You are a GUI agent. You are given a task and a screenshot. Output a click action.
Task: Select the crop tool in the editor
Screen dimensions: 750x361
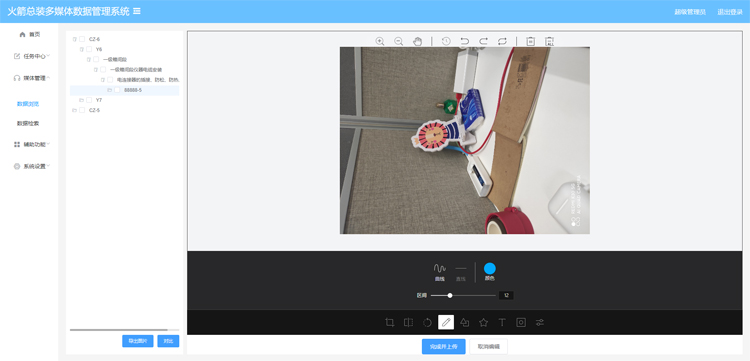click(x=389, y=322)
